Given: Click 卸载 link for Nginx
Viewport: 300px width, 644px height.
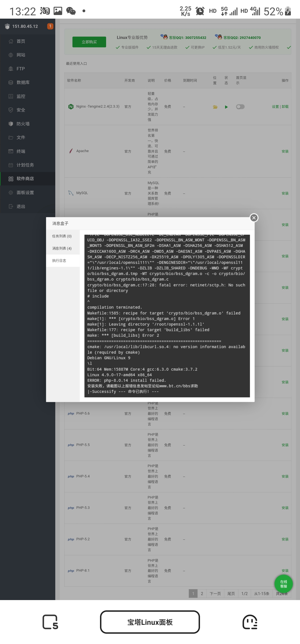Looking at the screenshot, I should 285,107.
